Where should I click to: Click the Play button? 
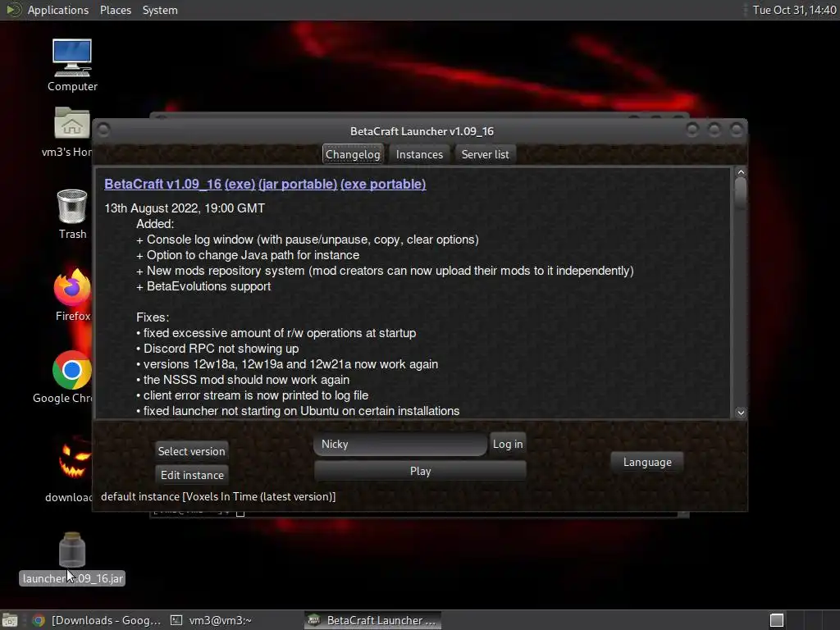[x=420, y=471]
